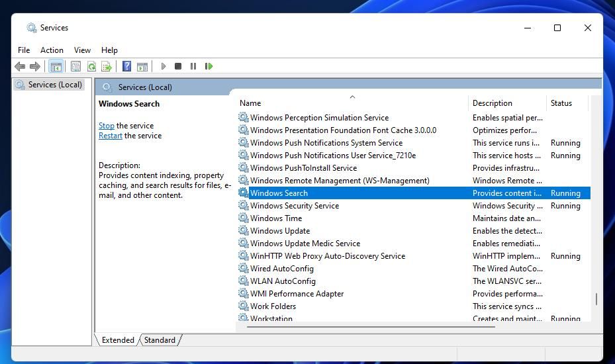Click the Stop the service link
This screenshot has width=615, height=364.
107,126
